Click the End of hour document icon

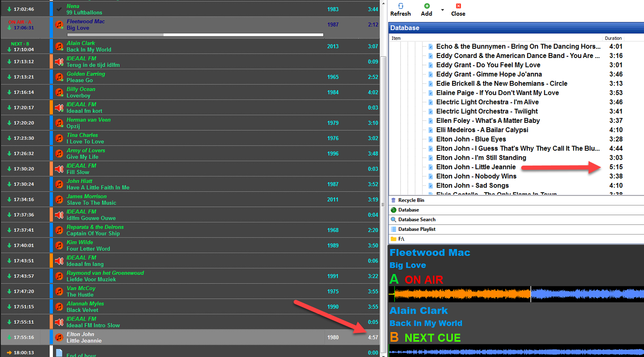pos(59,352)
